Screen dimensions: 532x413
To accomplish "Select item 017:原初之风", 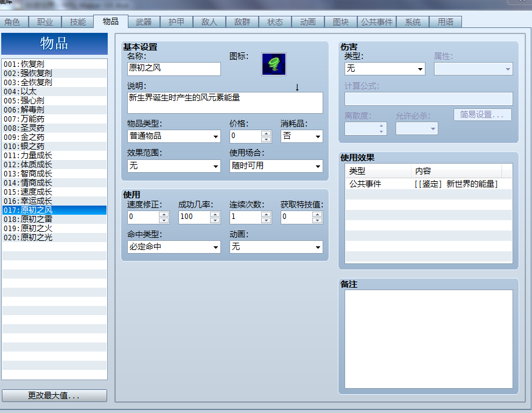I will [54, 210].
